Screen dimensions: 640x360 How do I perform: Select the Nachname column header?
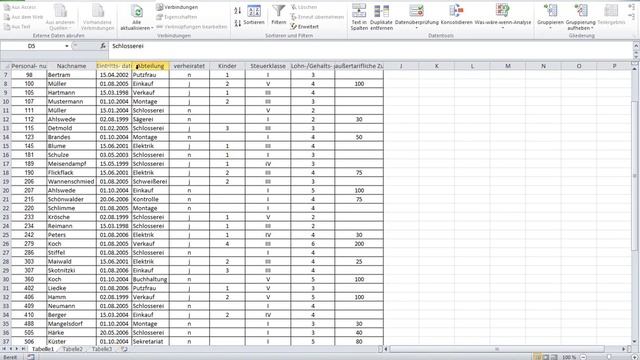71,66
